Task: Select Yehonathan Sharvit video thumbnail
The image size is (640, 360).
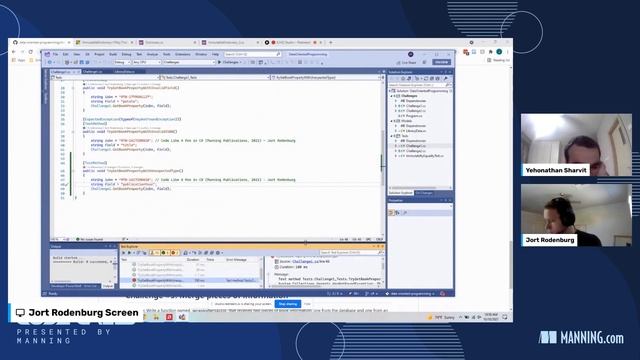Action: coord(576,145)
